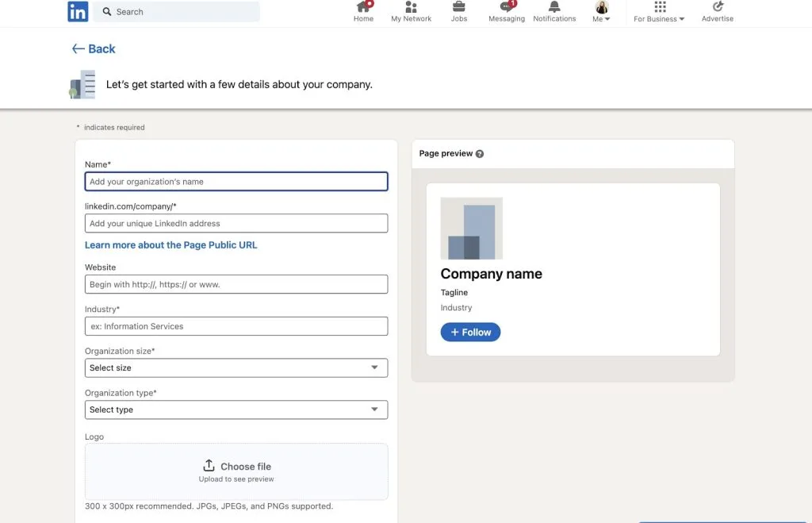Open the Organization size dropdown
The width and height of the screenshot is (812, 523).
(236, 367)
